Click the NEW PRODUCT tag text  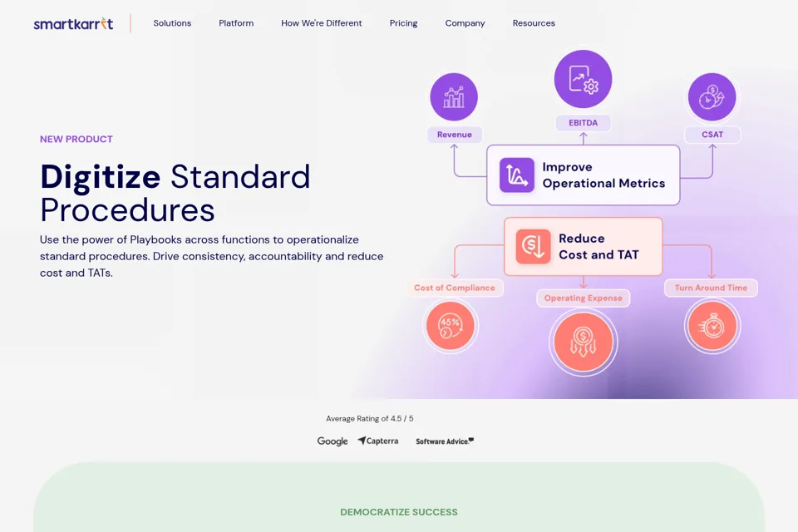(76, 139)
